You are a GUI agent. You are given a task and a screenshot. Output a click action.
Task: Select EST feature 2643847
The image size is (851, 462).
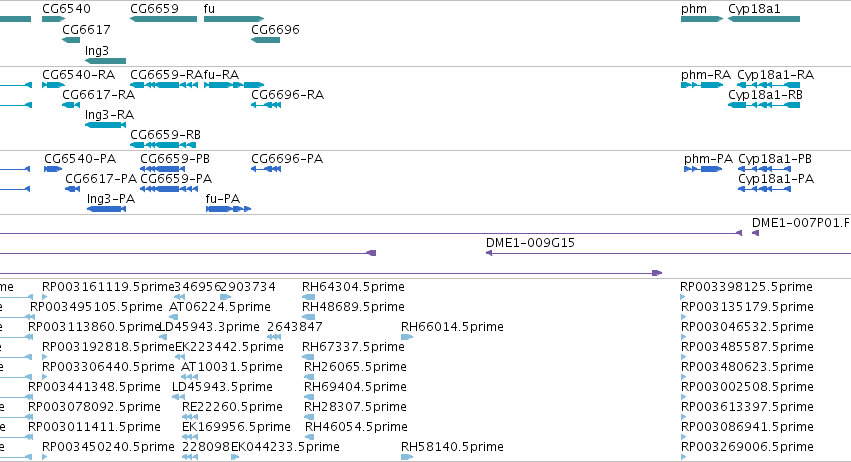point(295,327)
